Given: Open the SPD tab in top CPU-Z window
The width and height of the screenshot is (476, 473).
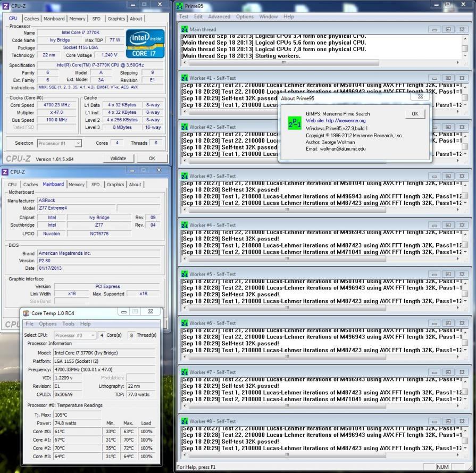Looking at the screenshot, I should (96, 19).
